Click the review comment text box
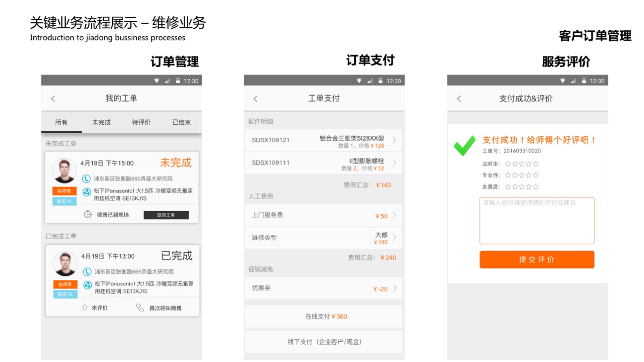644x362 pixels. click(537, 221)
